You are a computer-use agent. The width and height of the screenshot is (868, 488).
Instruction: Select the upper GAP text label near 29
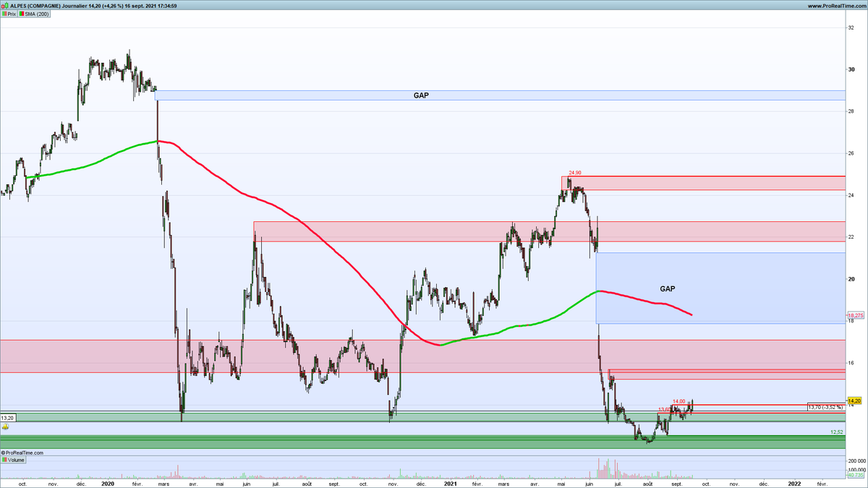[x=421, y=95]
